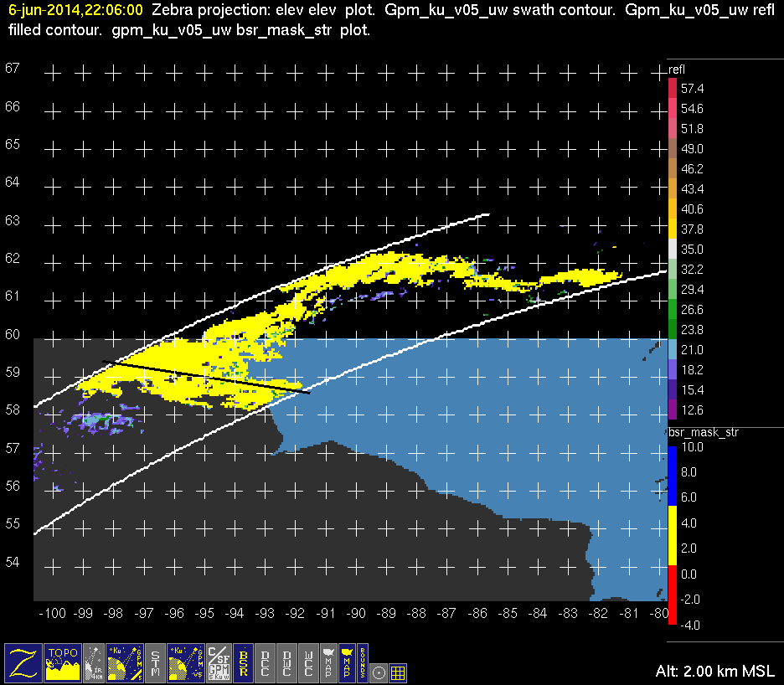Click the gray MAP icon
This screenshot has height=685, width=784.
click(328, 662)
